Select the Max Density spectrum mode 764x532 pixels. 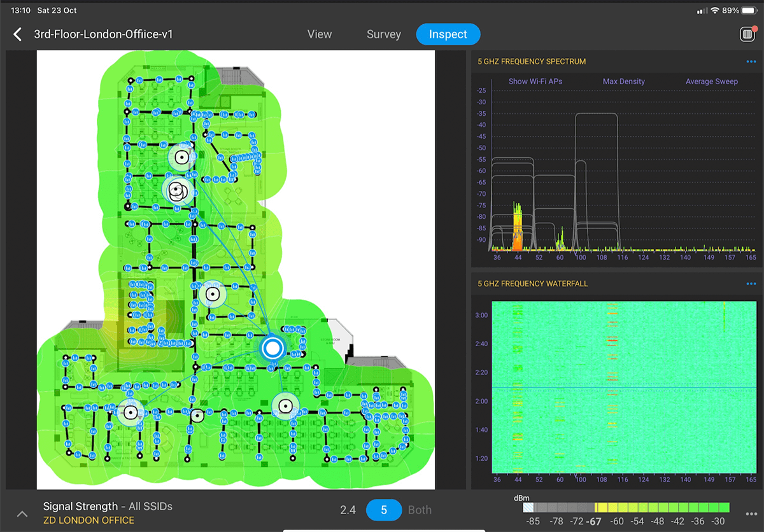[623, 81]
